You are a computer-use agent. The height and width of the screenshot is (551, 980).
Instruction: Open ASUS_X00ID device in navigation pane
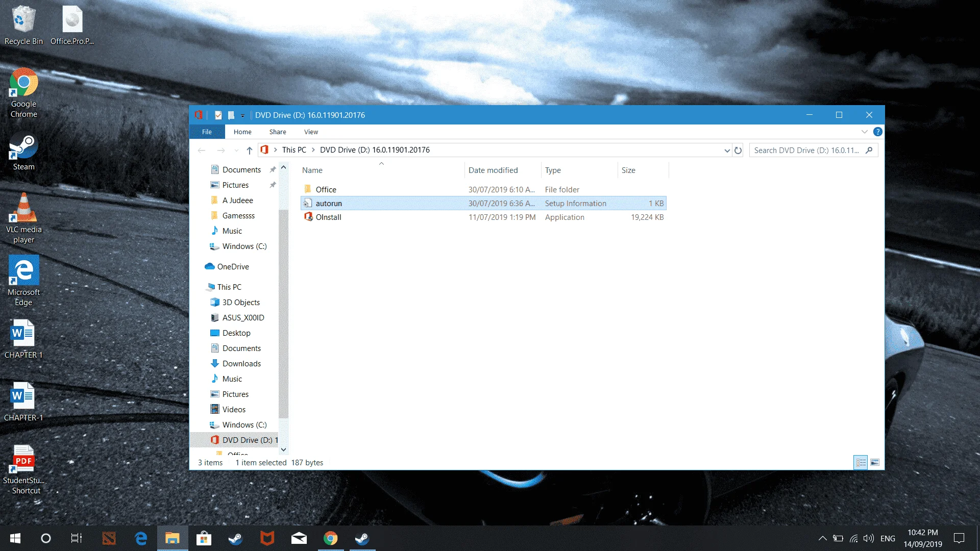tap(243, 318)
